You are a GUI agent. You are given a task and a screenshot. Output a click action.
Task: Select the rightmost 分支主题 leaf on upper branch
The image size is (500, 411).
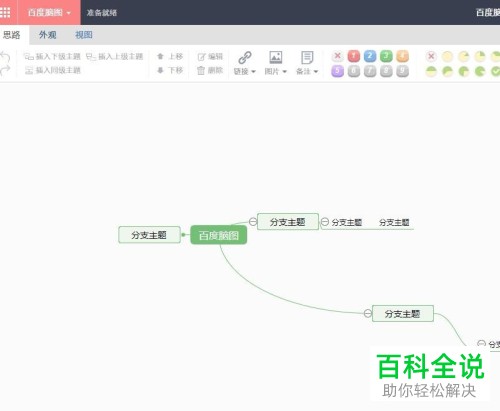394,222
